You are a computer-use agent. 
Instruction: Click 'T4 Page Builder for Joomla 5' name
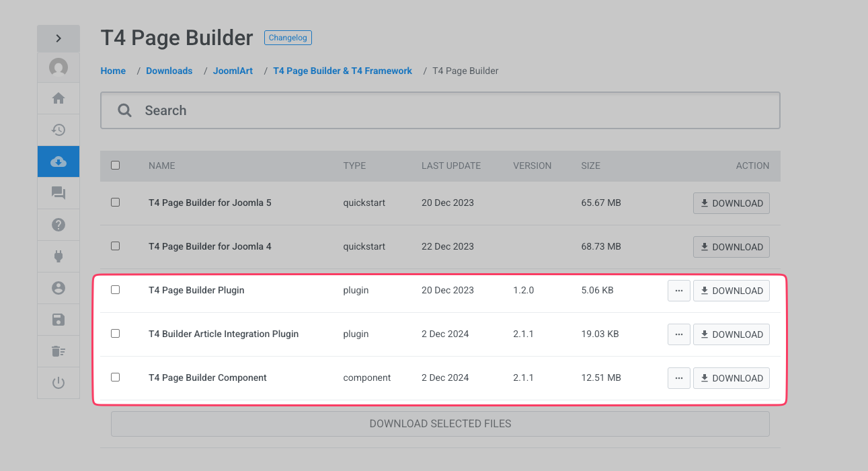pos(210,203)
